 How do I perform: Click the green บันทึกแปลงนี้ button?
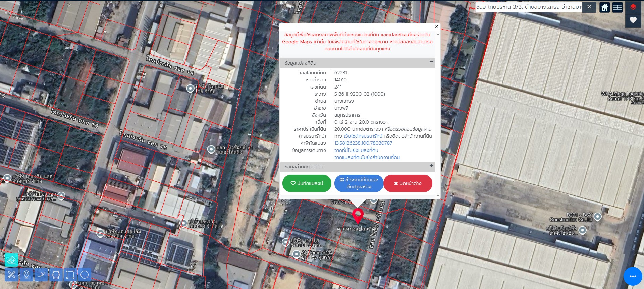307,183
